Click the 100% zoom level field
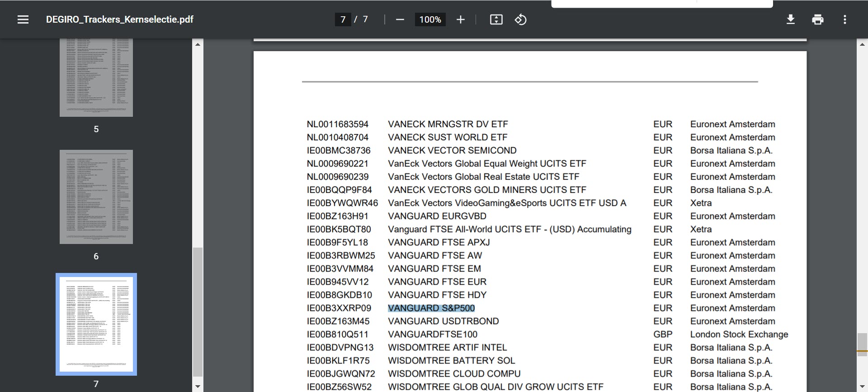The image size is (868, 392). [430, 19]
